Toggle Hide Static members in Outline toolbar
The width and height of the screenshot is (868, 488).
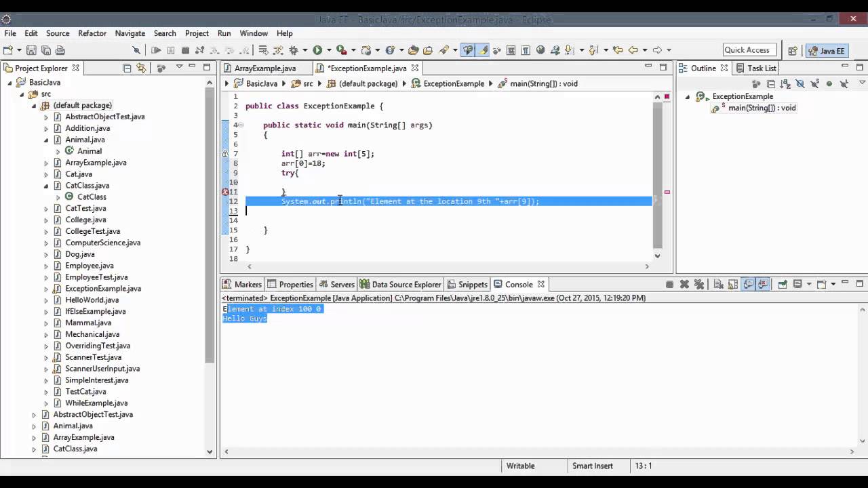pyautogui.click(x=814, y=84)
